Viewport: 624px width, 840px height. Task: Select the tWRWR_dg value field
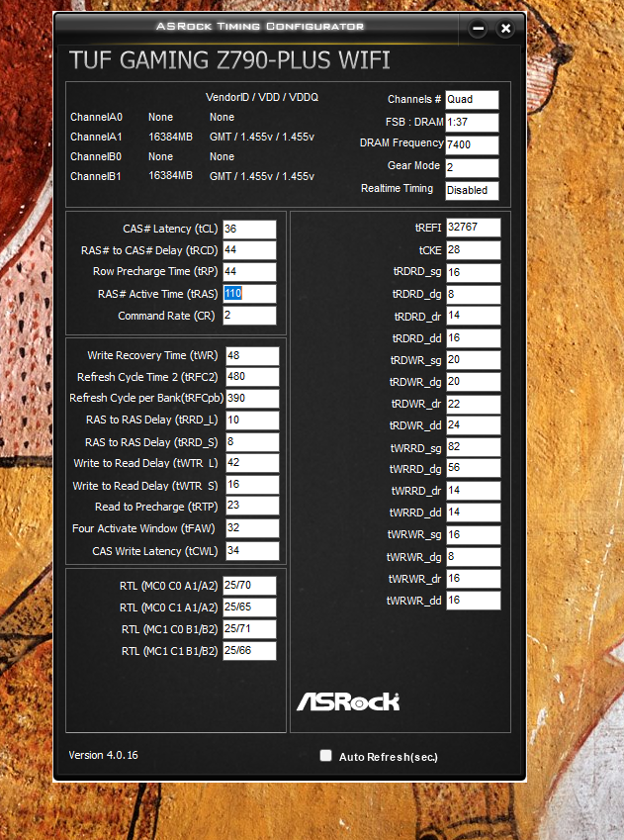(x=474, y=557)
